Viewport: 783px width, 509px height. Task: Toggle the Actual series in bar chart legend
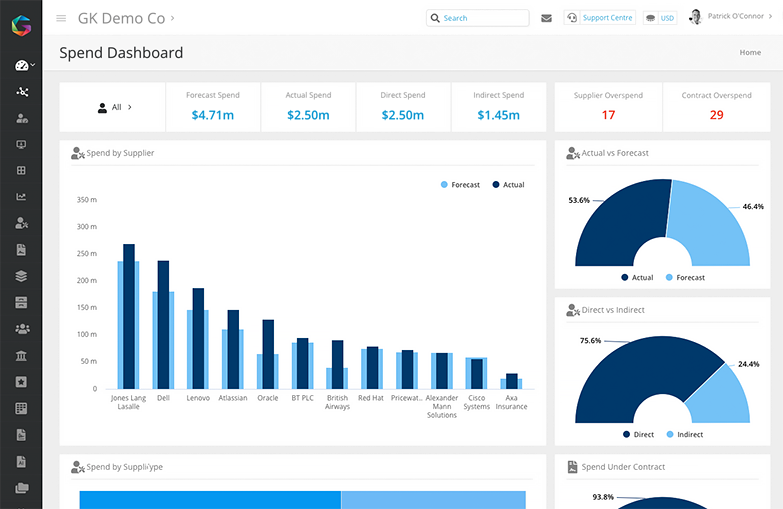coord(508,185)
